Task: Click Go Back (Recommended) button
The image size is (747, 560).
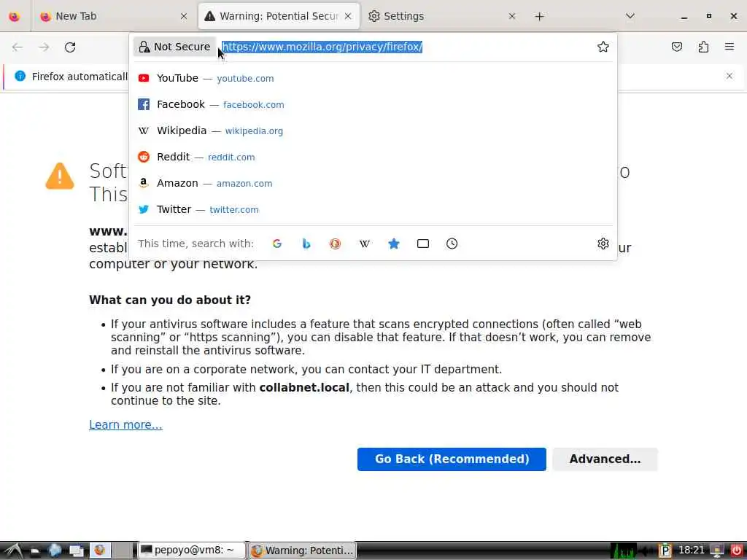Action: (x=452, y=459)
